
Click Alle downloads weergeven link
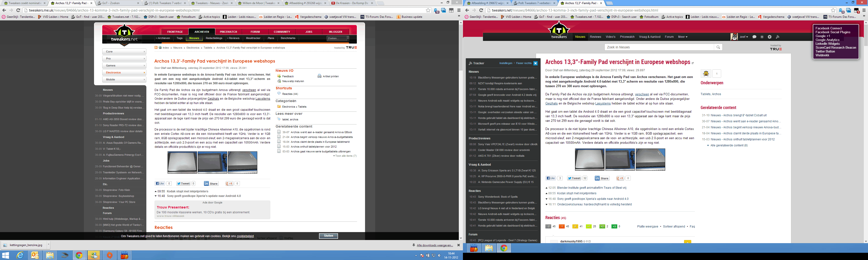tap(435, 246)
